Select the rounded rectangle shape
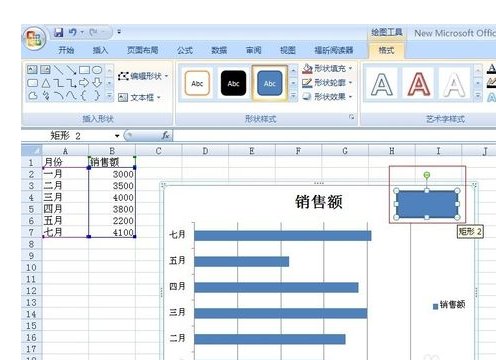This screenshot has height=360, width=496. click(x=32, y=83)
